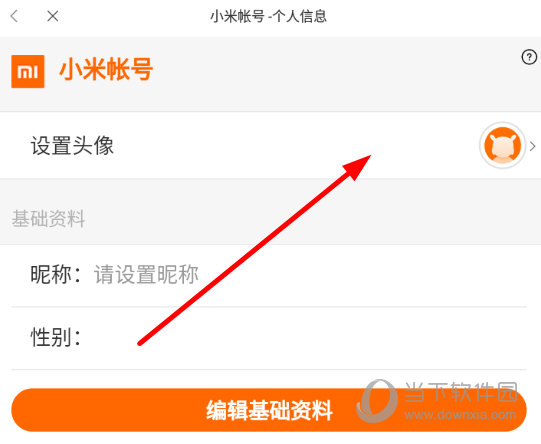Click the 当下软件园 watermark logo

coord(437,402)
